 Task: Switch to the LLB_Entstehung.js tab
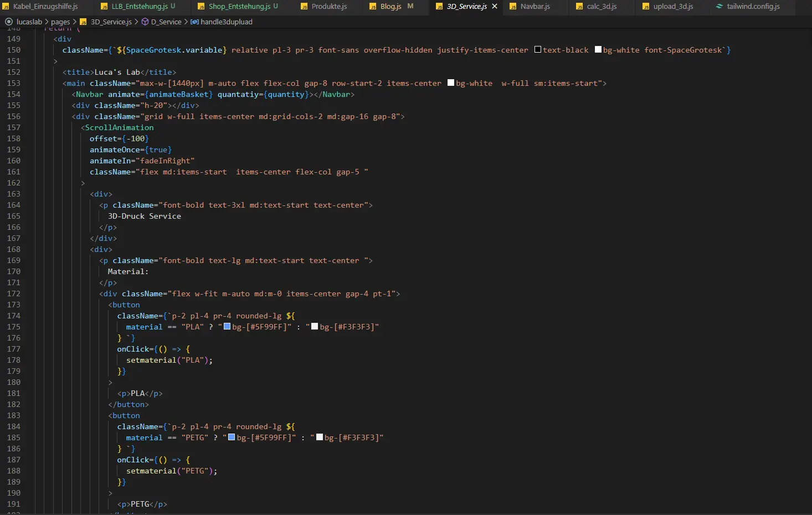click(140, 6)
